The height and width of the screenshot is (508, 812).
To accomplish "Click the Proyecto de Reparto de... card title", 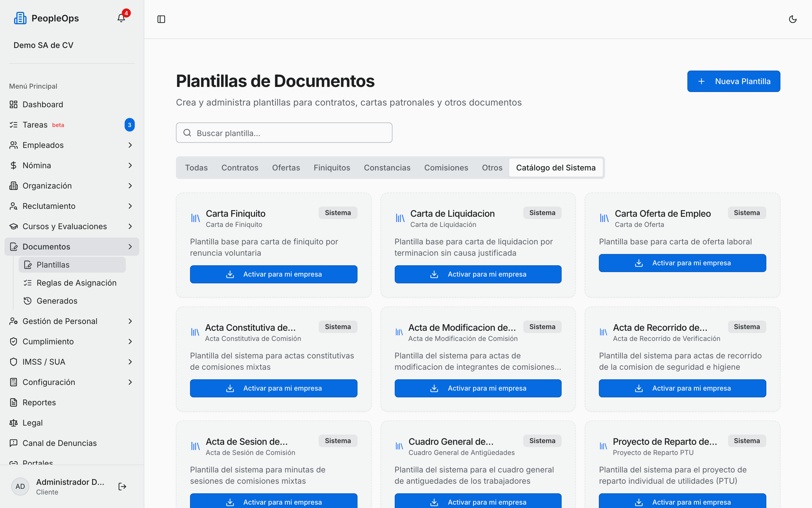I will pos(665,441).
